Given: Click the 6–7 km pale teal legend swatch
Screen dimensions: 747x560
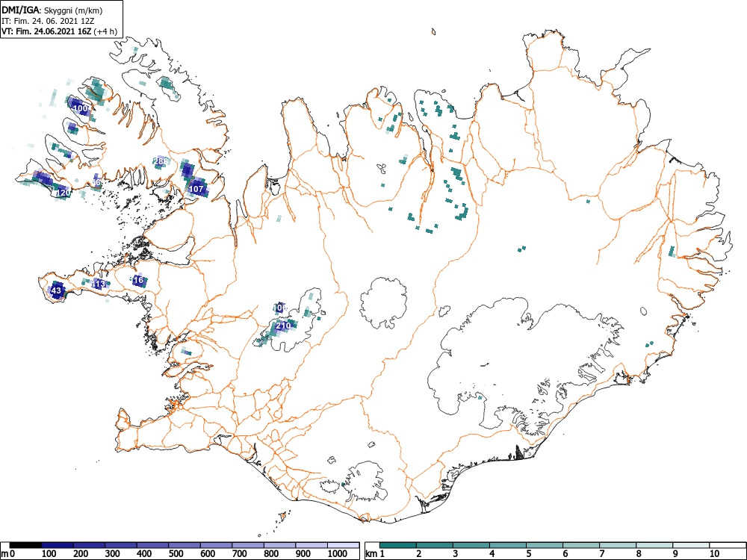Looking at the screenshot, I should click(x=581, y=545).
